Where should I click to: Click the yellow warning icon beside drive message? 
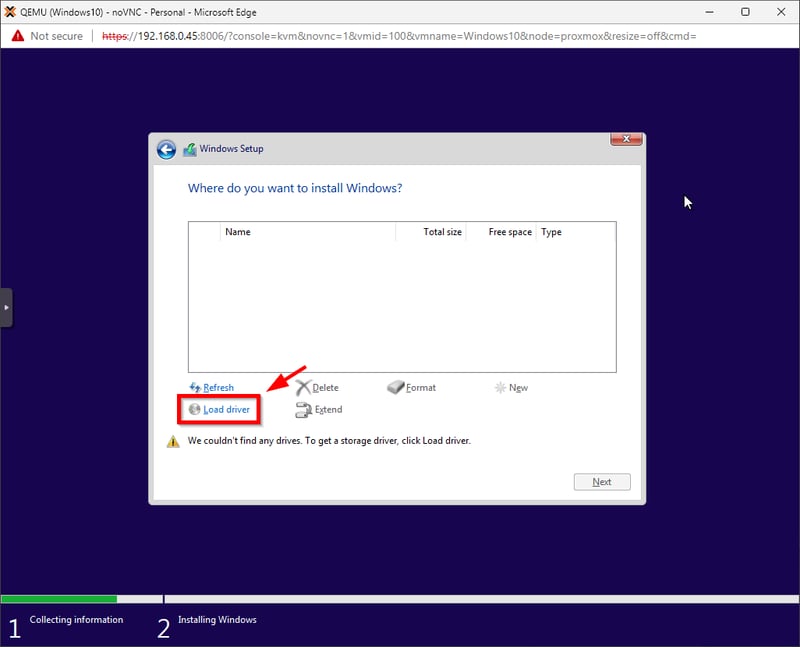click(173, 441)
